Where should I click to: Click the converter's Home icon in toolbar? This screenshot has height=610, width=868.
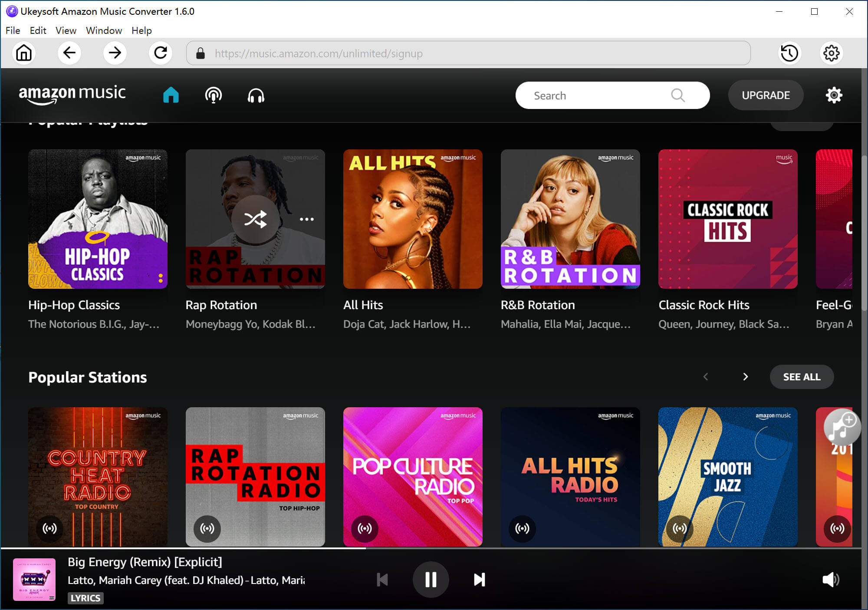click(24, 53)
